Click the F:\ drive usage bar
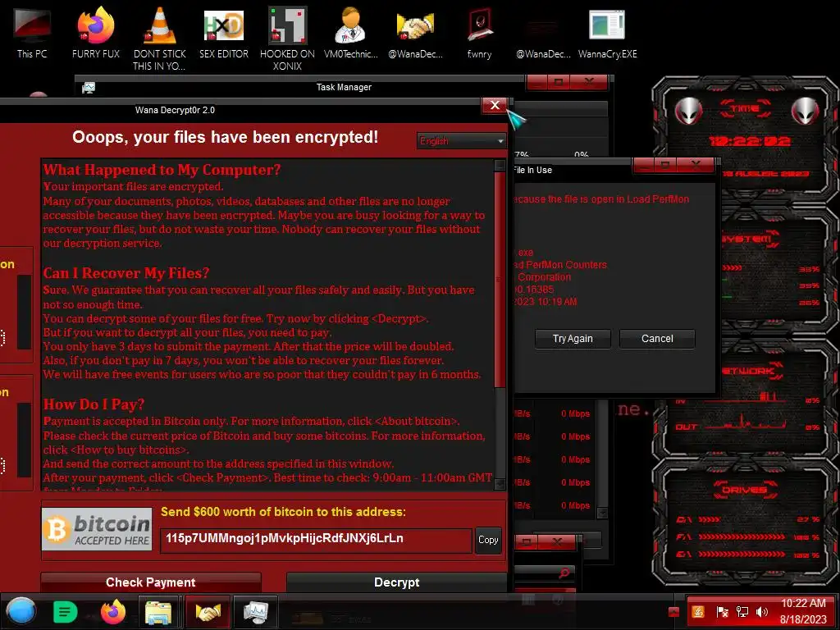The image size is (840, 630). 742,536
